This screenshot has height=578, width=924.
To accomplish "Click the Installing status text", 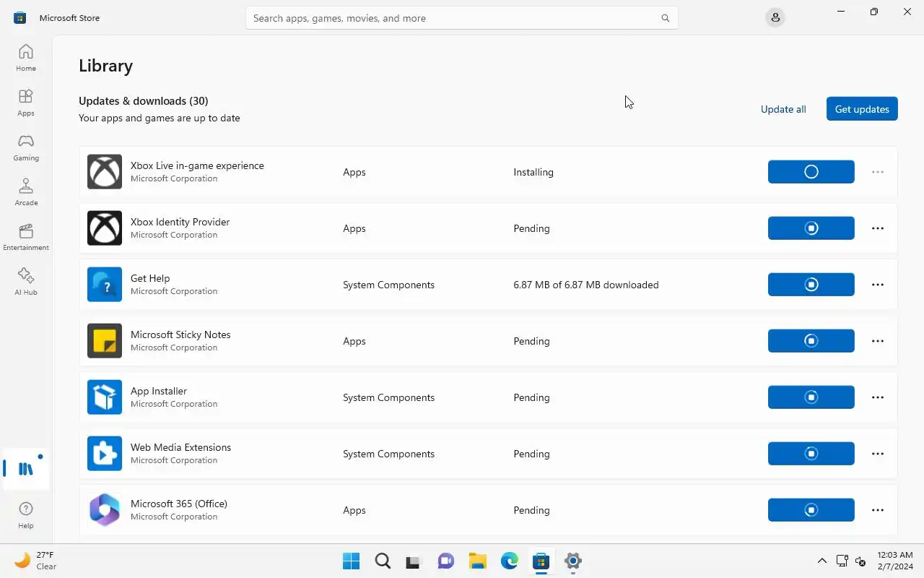I will pyautogui.click(x=533, y=172).
